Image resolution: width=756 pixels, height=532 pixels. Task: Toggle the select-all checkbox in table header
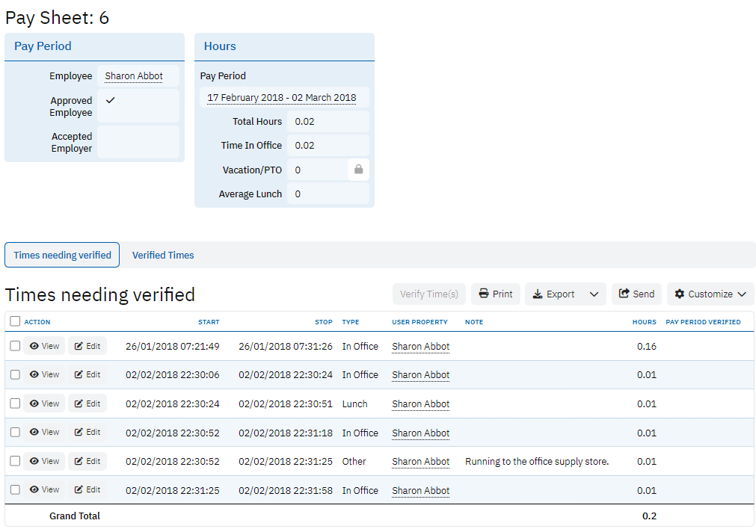pyautogui.click(x=15, y=321)
